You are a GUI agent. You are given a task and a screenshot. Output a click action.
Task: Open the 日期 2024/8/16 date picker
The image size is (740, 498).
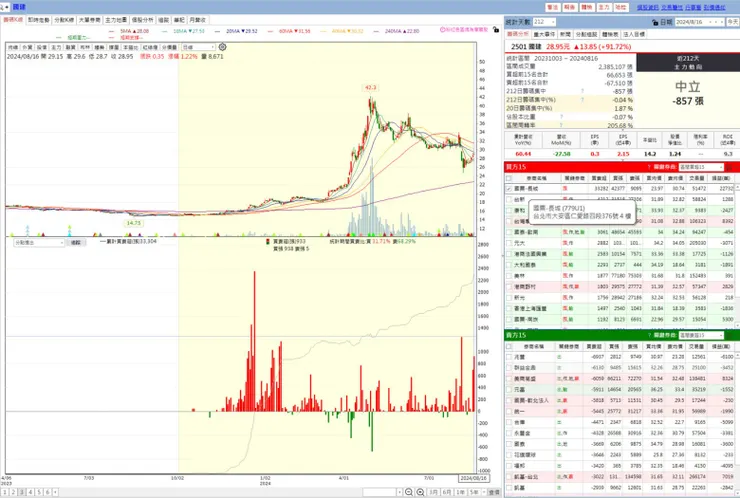pos(699,22)
